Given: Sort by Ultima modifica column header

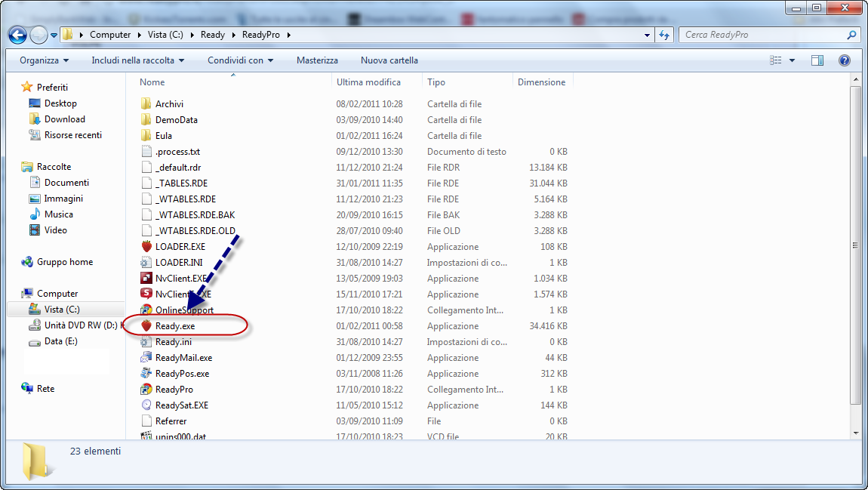Looking at the screenshot, I should coord(368,82).
